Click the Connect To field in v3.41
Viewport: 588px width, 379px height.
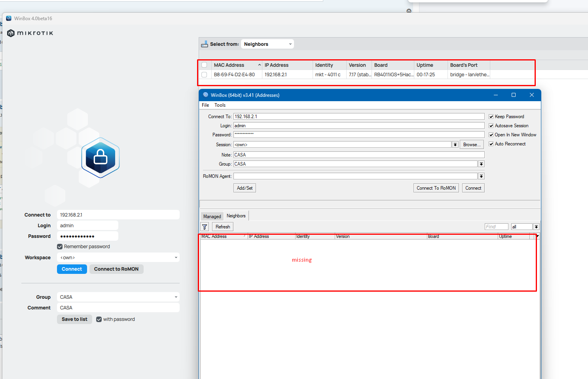359,117
